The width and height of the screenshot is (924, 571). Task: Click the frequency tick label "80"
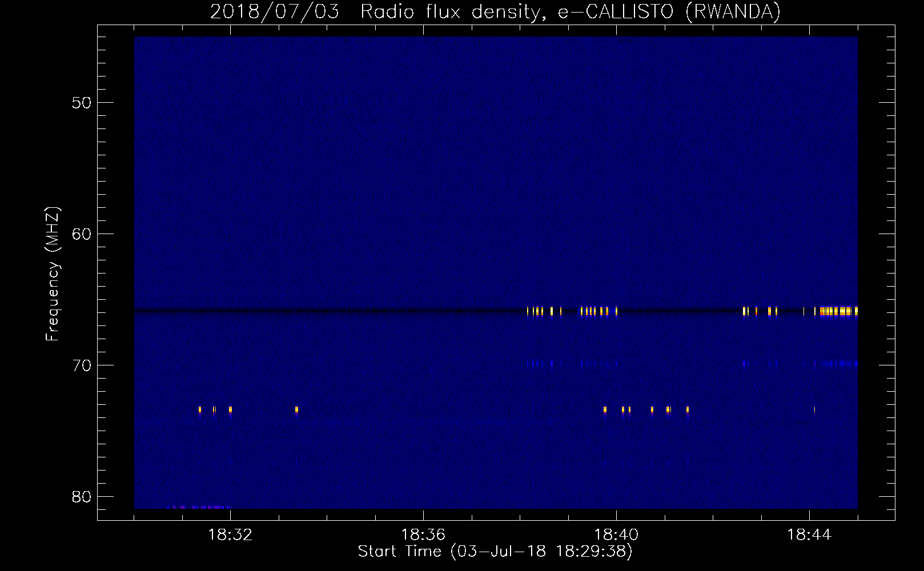82,497
